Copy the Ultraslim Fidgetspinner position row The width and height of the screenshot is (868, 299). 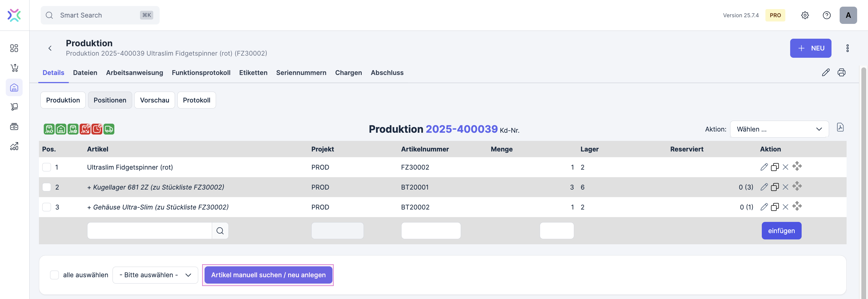775,167
